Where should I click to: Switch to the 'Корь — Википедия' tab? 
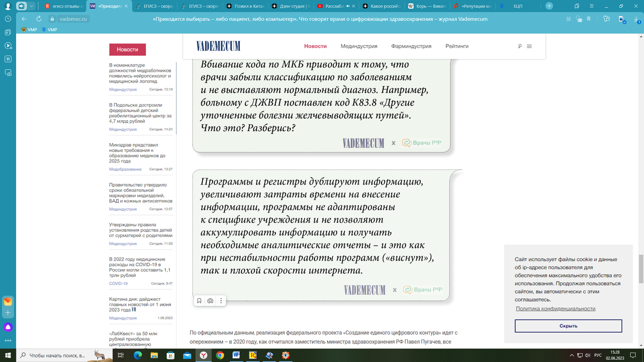pyautogui.click(x=427, y=6)
